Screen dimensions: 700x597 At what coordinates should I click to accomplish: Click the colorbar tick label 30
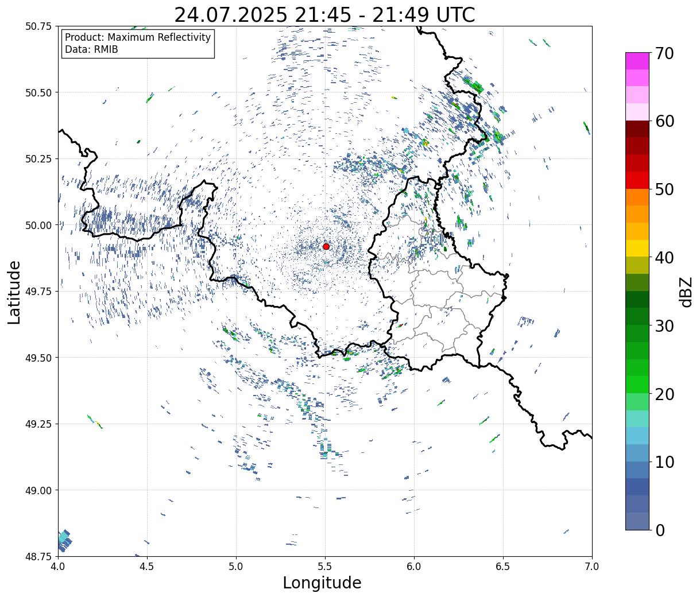coord(664,325)
